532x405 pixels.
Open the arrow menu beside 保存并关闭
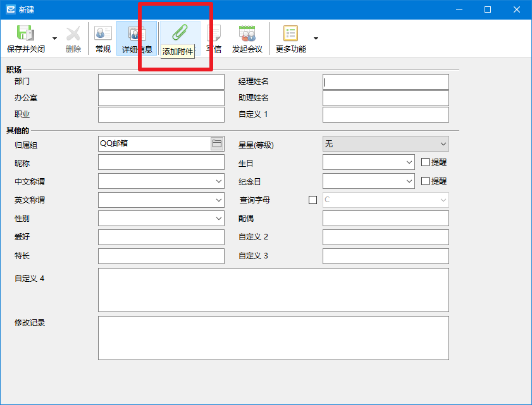[54, 39]
